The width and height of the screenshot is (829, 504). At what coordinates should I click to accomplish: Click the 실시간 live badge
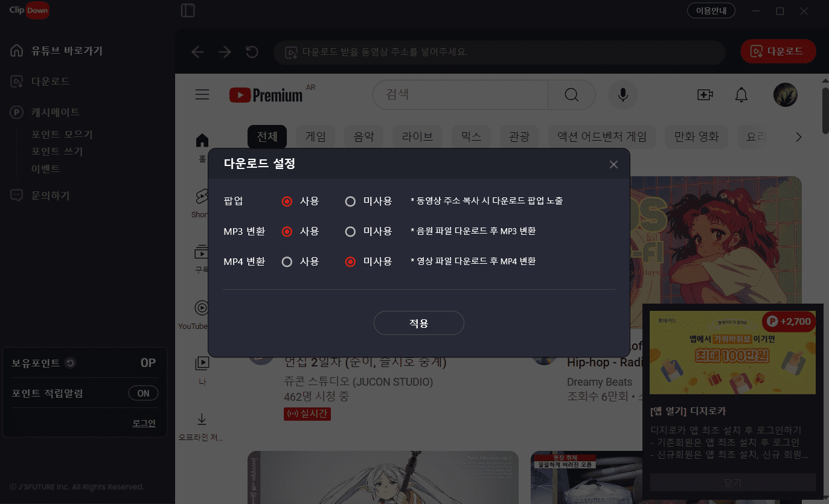[307, 414]
